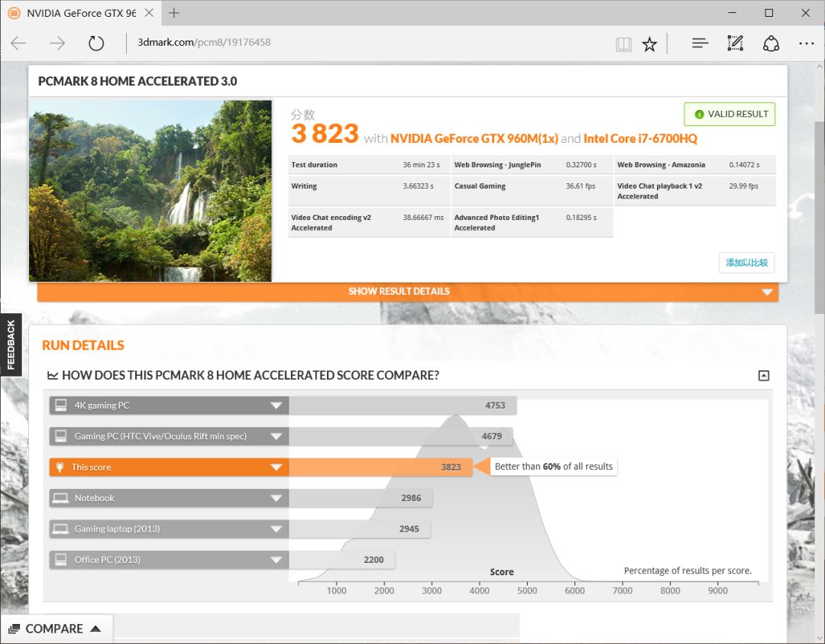Click the 添加以比较 button
Viewport: 825px width, 644px height.
746,263
